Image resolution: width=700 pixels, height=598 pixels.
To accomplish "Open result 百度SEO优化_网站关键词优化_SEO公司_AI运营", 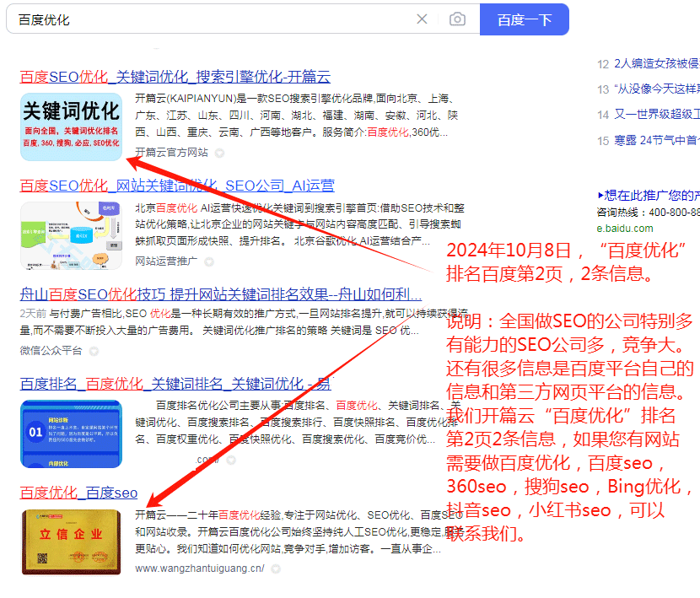I will [177, 186].
